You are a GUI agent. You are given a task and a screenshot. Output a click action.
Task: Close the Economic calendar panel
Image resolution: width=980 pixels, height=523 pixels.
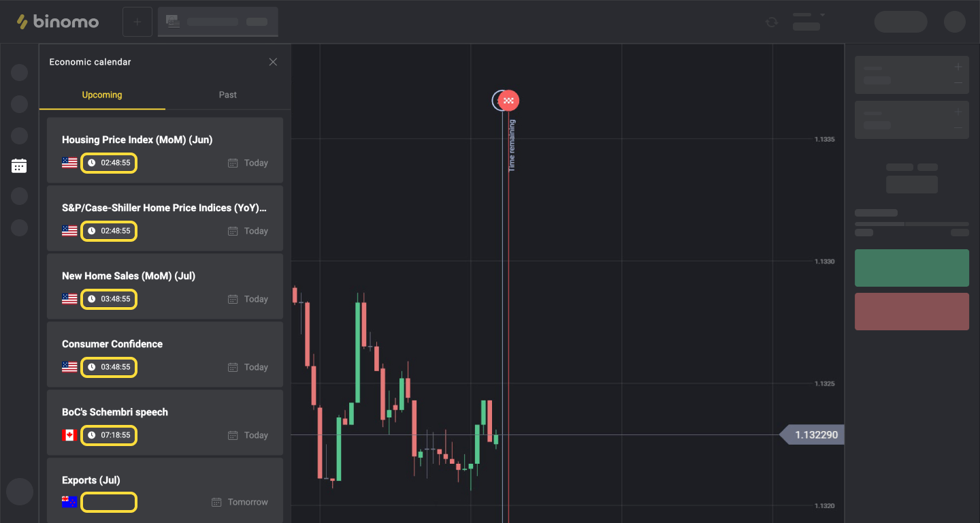(273, 62)
